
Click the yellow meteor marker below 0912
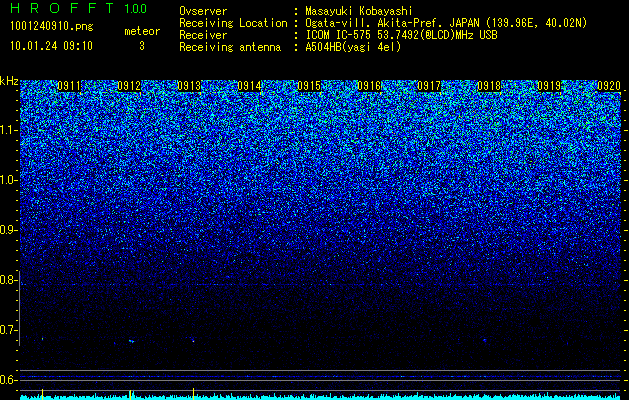tap(130, 394)
